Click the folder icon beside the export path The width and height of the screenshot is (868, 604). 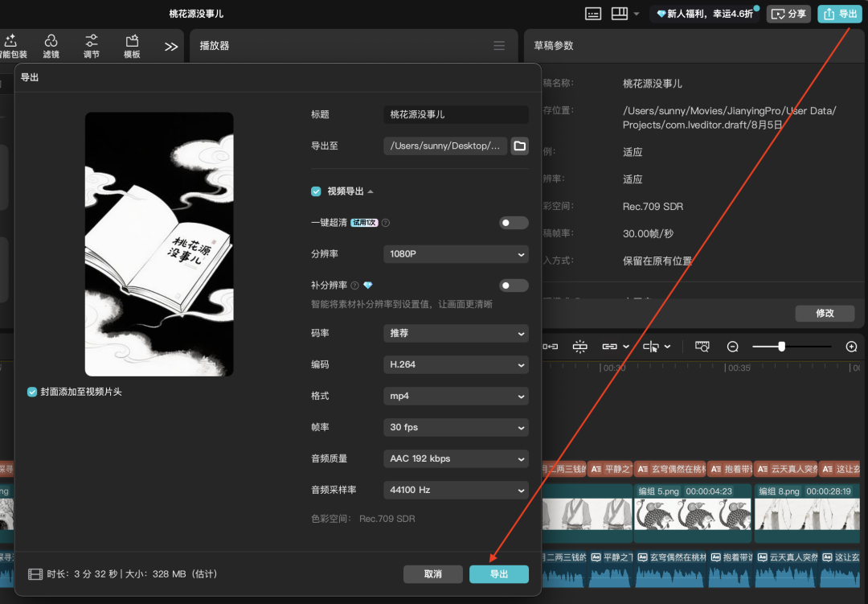[520, 146]
